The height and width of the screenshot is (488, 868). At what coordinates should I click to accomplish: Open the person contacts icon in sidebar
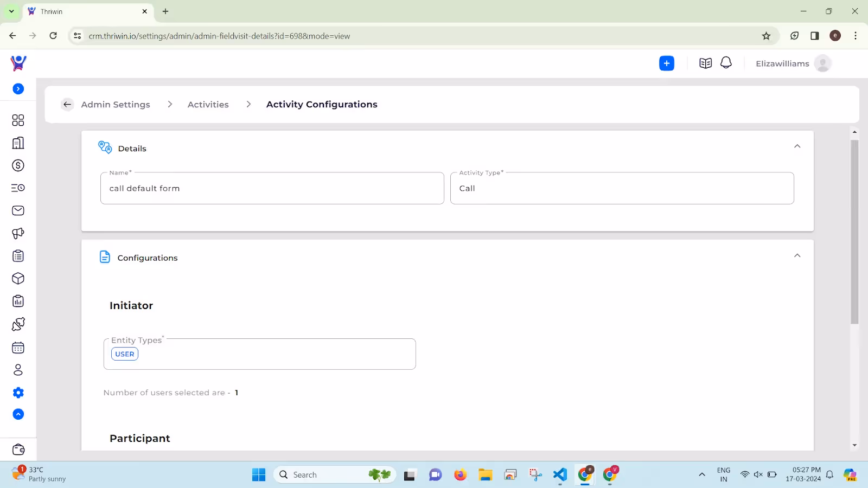(18, 370)
